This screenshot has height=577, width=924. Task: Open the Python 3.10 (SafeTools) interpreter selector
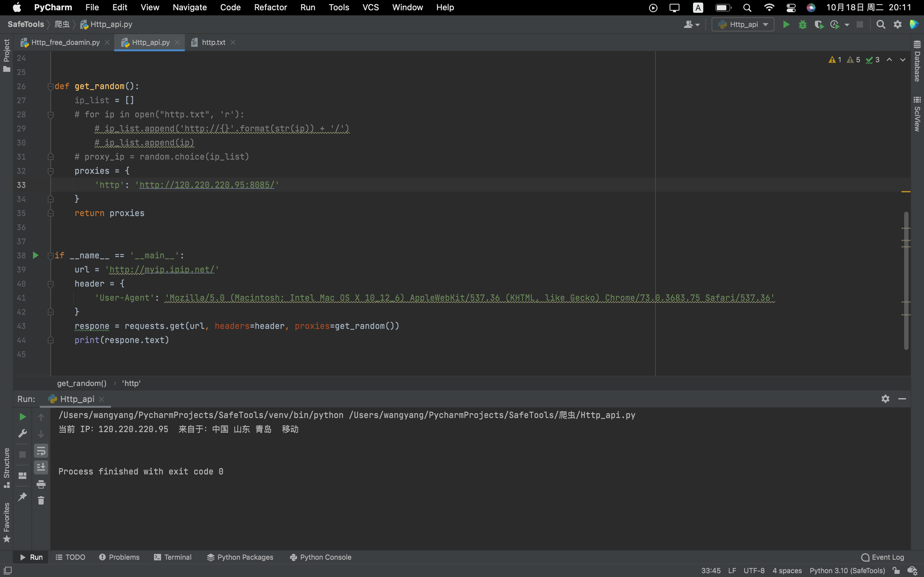[x=847, y=571]
